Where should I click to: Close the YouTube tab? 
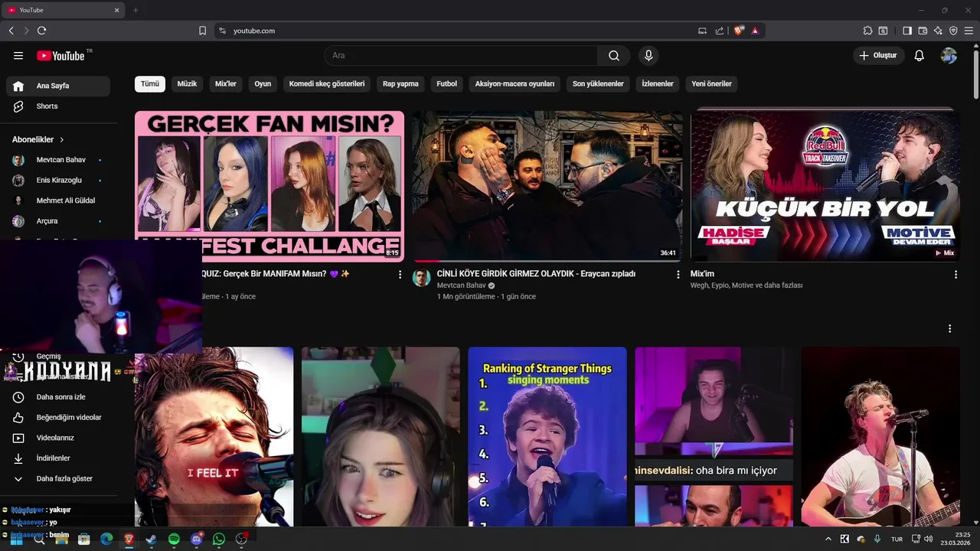coord(117,10)
